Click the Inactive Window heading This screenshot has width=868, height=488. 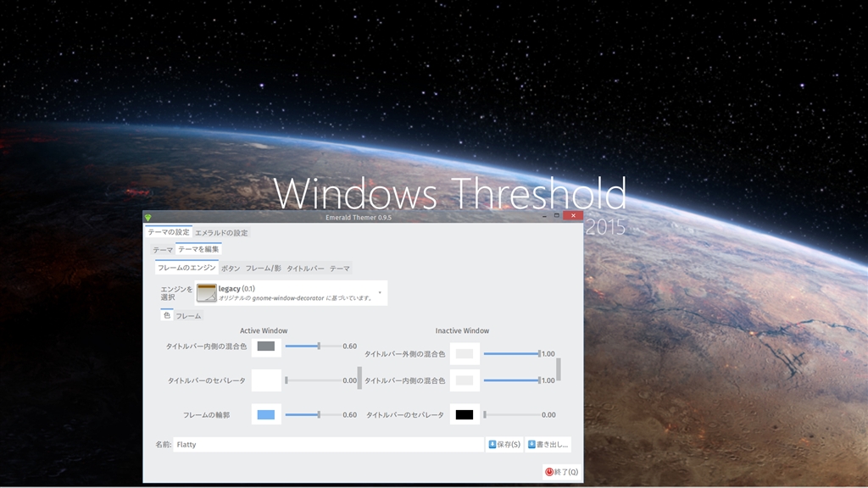(x=462, y=331)
